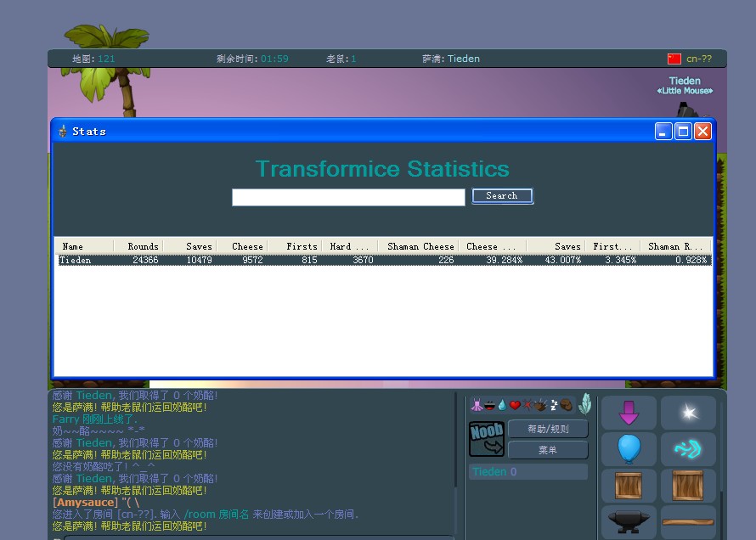Sort by the Firsts column header
The height and width of the screenshot is (540, 756).
[x=295, y=246]
